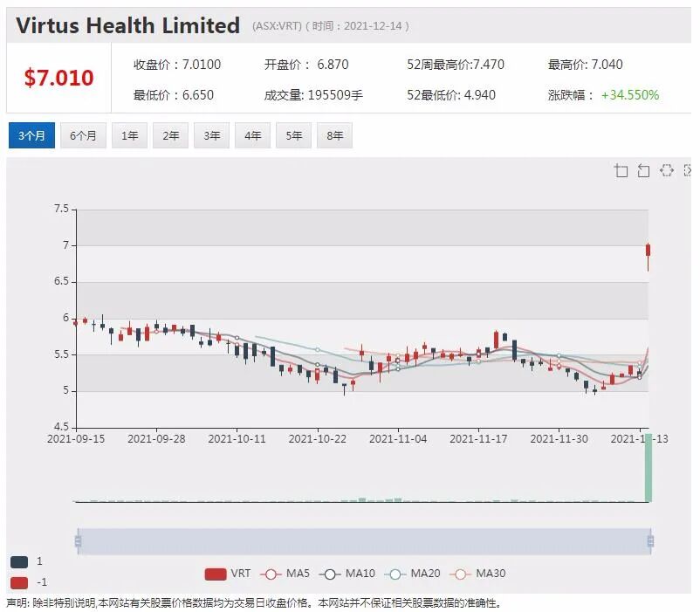Image resolution: width=700 pixels, height=612 pixels.
Task: Grab the right handle of the date range slider
Action: point(650,541)
